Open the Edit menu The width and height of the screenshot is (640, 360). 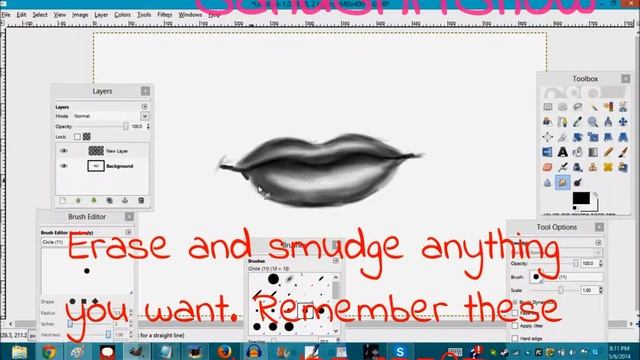point(21,15)
